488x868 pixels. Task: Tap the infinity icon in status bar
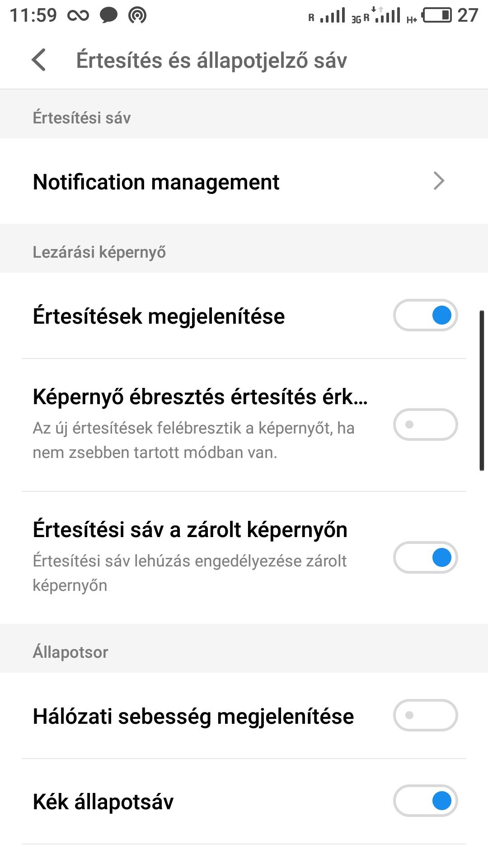78,16
